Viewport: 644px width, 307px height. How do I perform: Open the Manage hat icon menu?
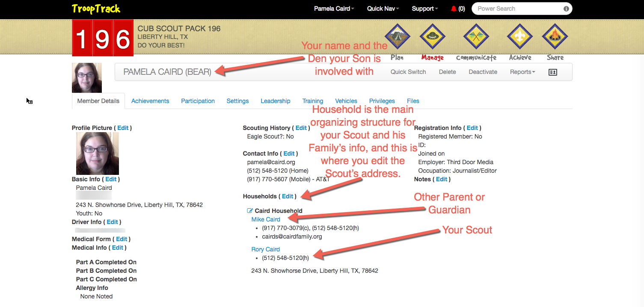(433, 37)
